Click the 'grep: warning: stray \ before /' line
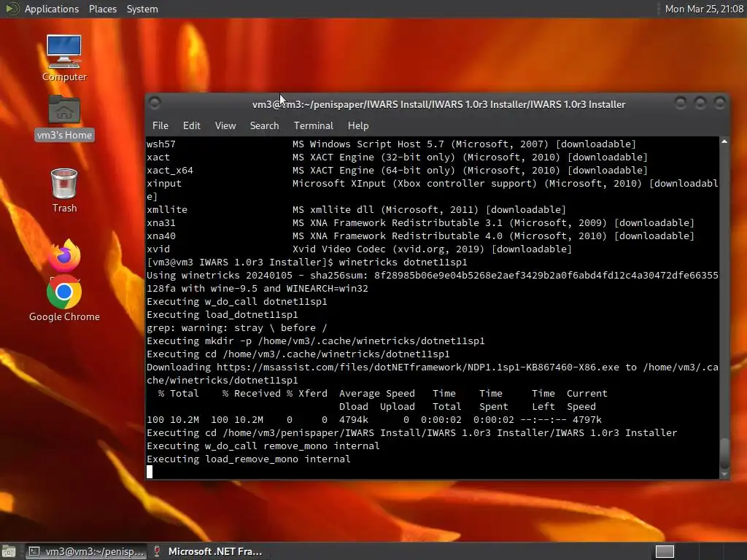 click(237, 328)
